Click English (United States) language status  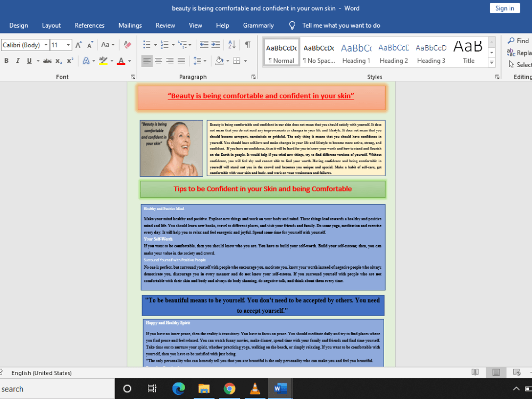point(41,373)
